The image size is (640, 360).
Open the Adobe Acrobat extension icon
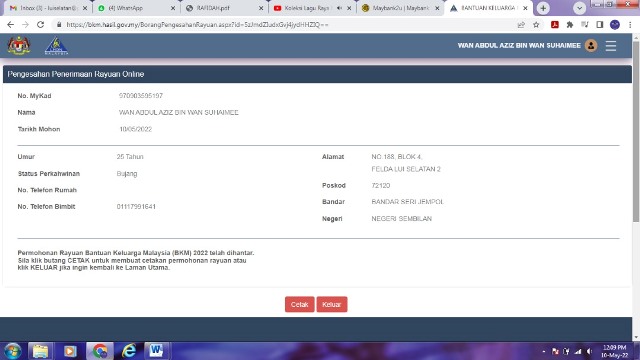pyautogui.click(x=554, y=25)
